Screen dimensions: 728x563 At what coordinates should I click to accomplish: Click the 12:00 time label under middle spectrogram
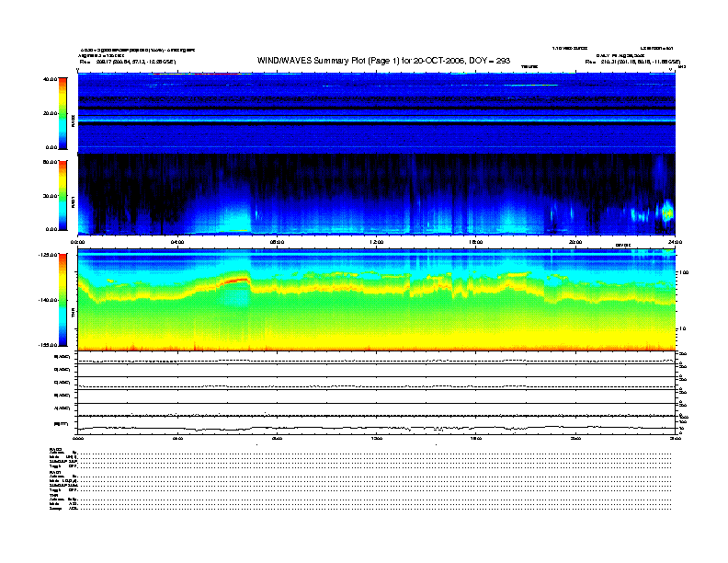click(377, 242)
